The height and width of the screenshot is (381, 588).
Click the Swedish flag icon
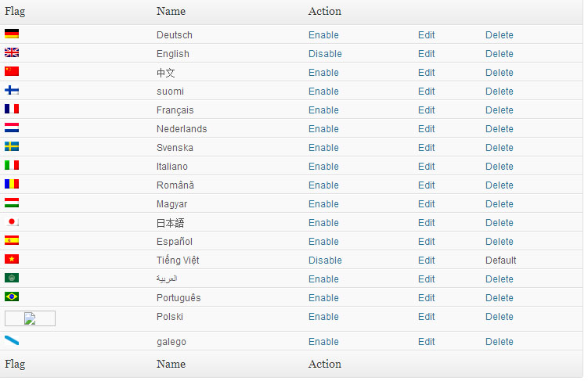pos(12,146)
